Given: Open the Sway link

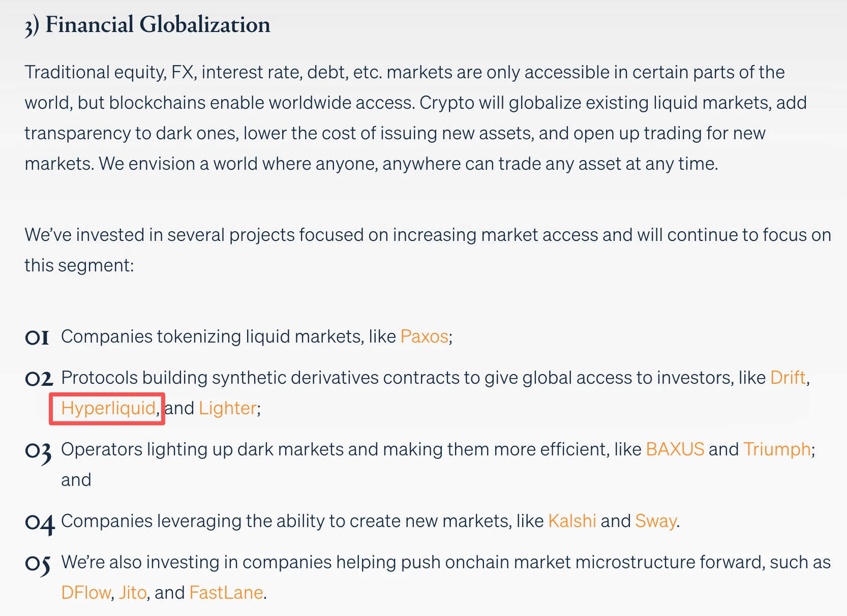Looking at the screenshot, I should pyautogui.click(x=655, y=521).
